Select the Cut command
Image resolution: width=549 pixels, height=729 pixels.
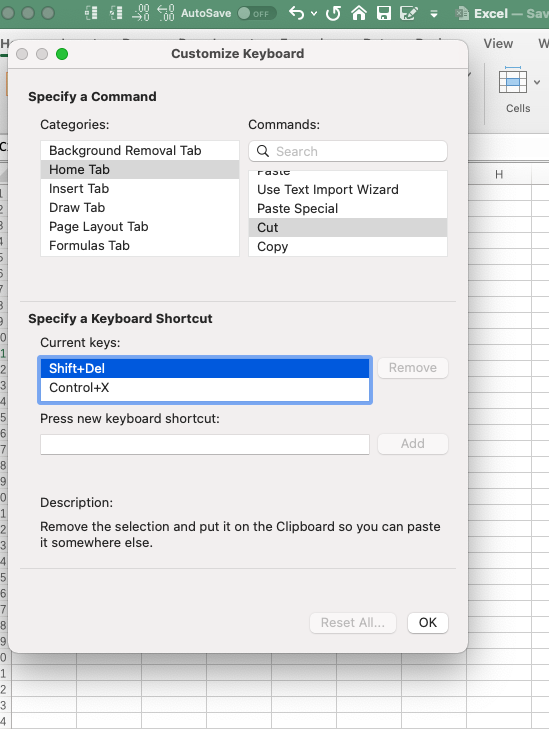(x=348, y=228)
